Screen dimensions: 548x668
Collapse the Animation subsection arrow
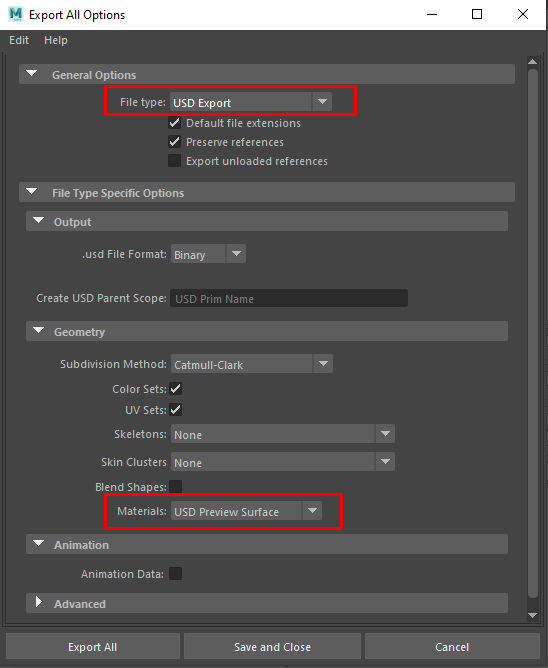point(39,544)
